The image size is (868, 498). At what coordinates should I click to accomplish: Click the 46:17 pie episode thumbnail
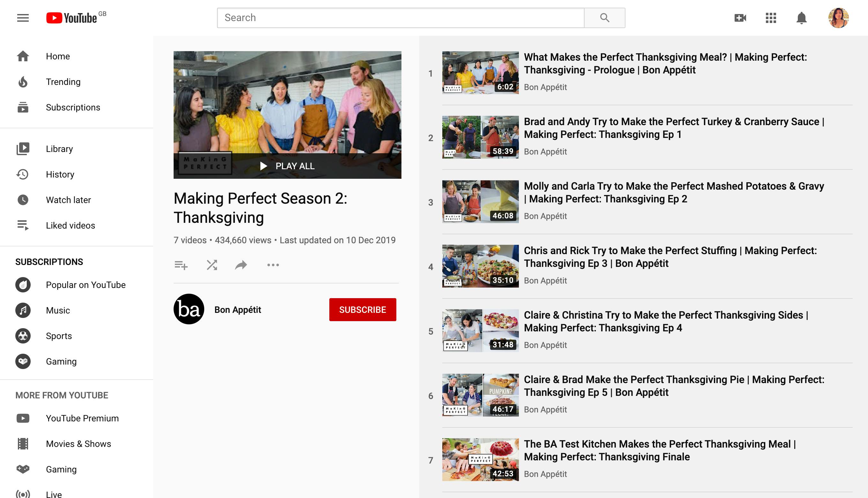(480, 395)
